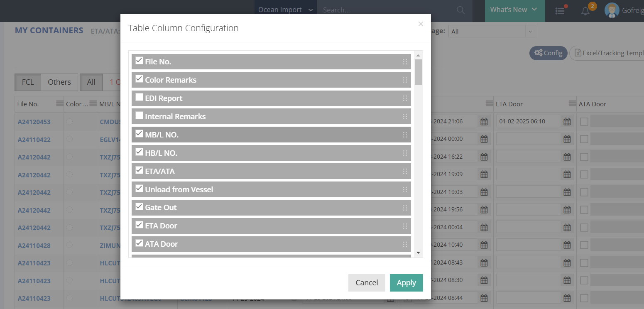The width and height of the screenshot is (644, 309).
Task: Click drag handle on Gate Out row
Action: pyautogui.click(x=405, y=208)
